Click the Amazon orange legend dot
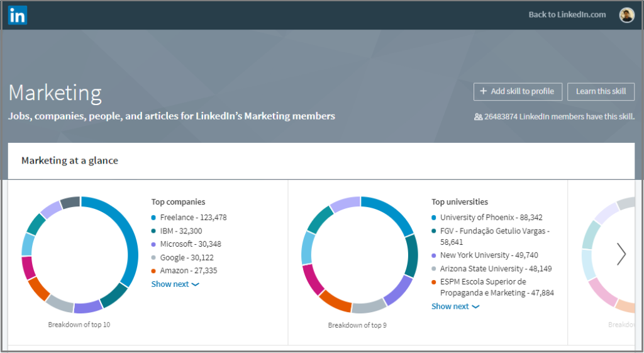 pos(154,271)
